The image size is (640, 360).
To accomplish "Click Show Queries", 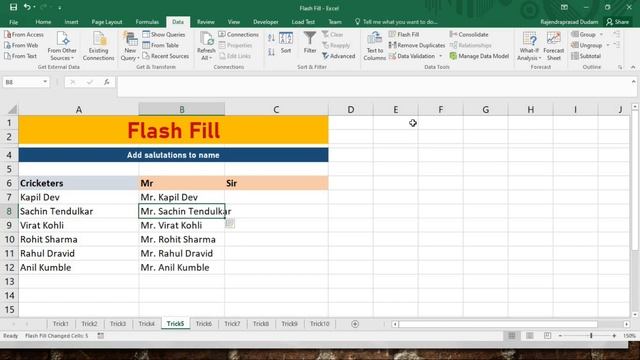I will click(x=164, y=35).
